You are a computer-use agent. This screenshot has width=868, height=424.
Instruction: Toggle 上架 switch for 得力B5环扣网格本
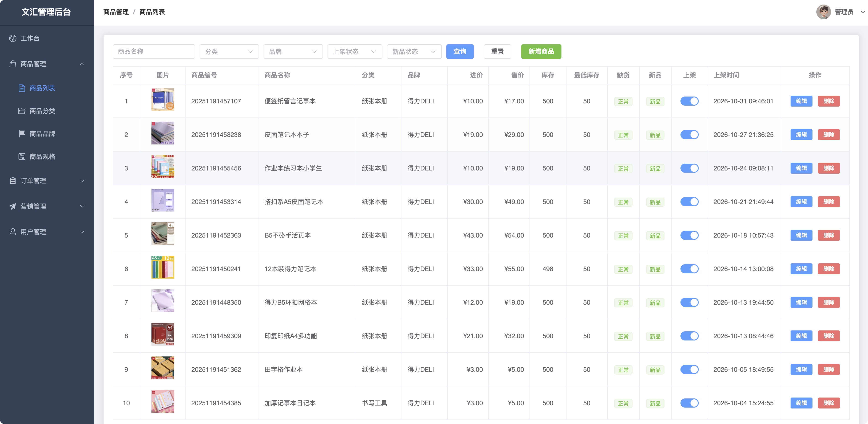click(x=689, y=303)
